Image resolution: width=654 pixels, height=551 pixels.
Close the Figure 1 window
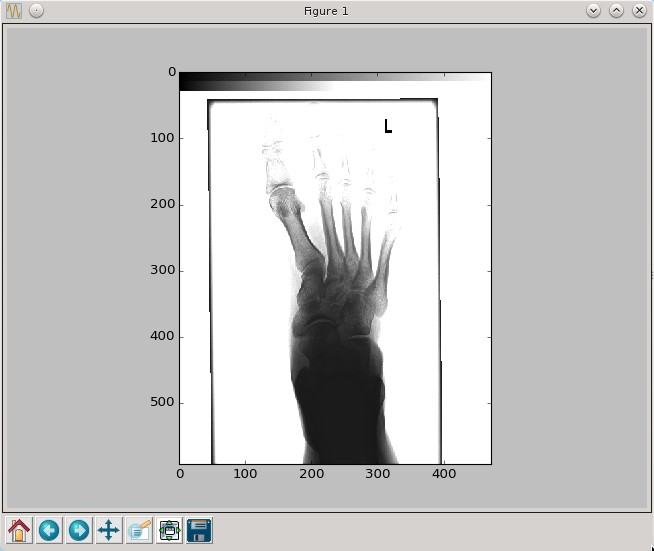coord(639,10)
